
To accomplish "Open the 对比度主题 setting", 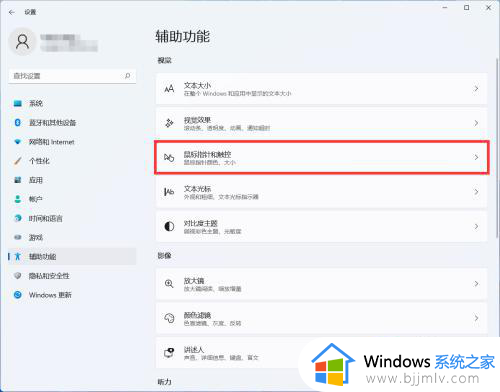I will click(322, 227).
